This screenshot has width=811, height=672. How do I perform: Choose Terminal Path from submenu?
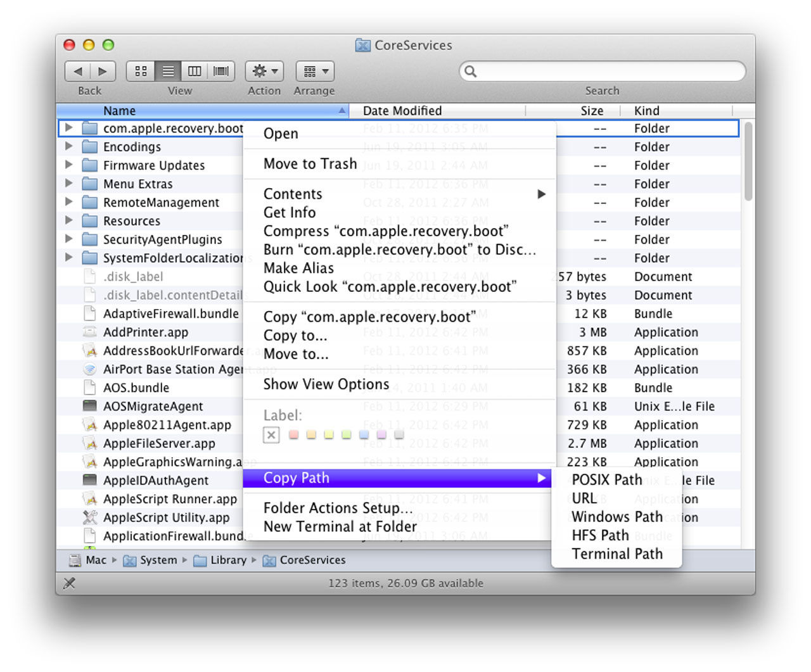click(616, 554)
